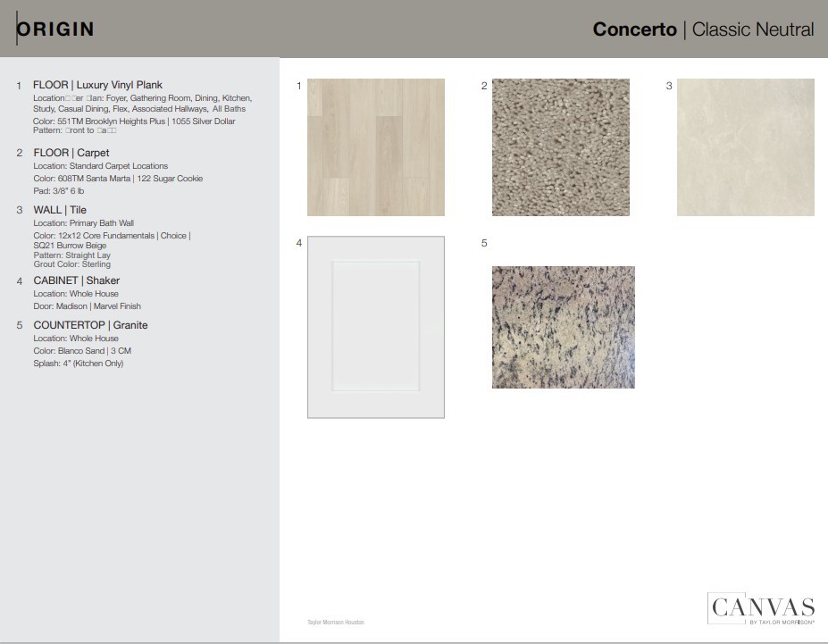Select the COUNTERTOP | Granite heading
Viewport: 828px width, 644px height.
(90, 324)
